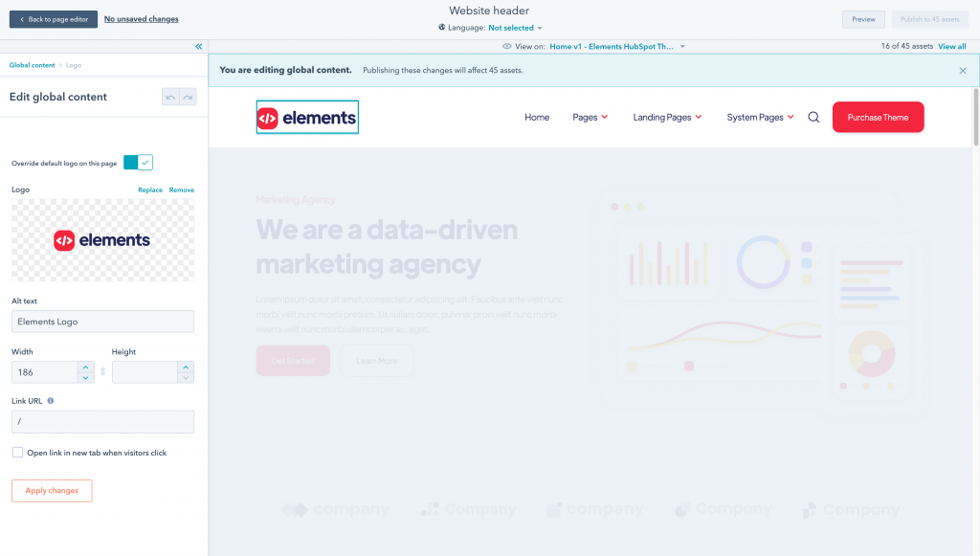Click the Height input field
The height and width of the screenshot is (556, 980).
tap(145, 372)
